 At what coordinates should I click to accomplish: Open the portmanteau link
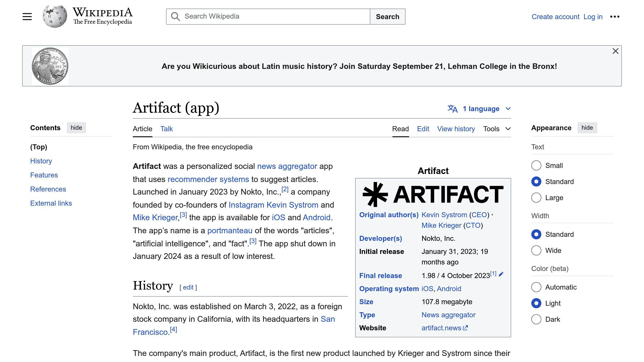point(230,231)
